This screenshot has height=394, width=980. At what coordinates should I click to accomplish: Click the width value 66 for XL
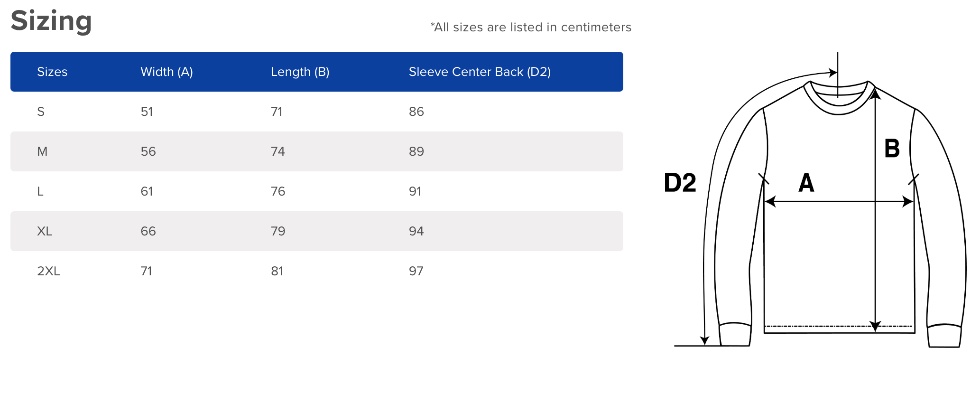[x=148, y=231]
